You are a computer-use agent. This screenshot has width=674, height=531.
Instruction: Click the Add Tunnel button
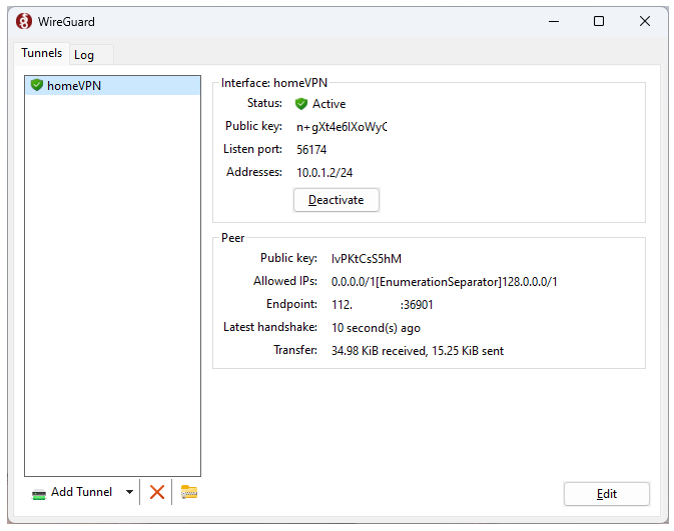72,492
